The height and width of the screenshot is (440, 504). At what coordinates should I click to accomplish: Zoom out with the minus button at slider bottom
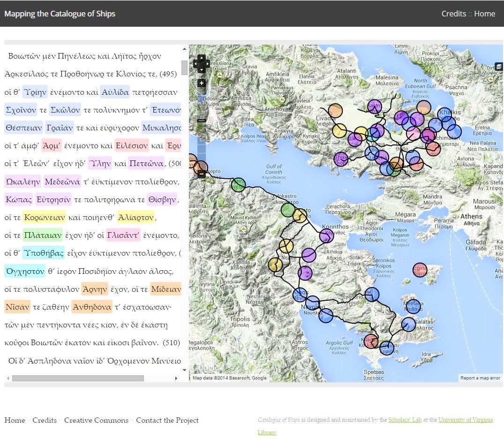[x=202, y=174]
